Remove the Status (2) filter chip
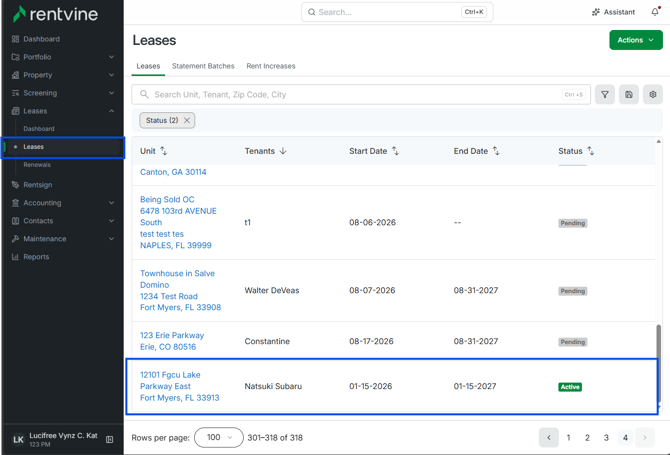Image resolution: width=670 pixels, height=455 pixels. 187,120
